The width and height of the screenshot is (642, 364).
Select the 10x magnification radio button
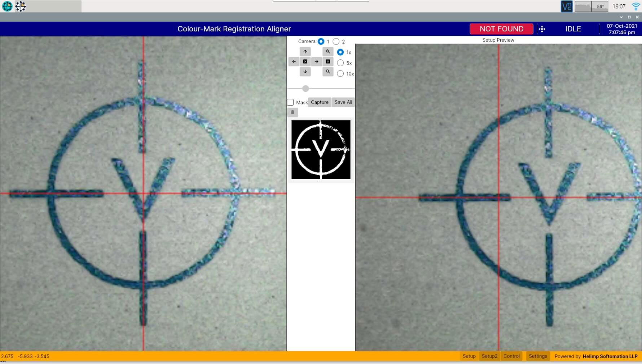click(x=340, y=74)
